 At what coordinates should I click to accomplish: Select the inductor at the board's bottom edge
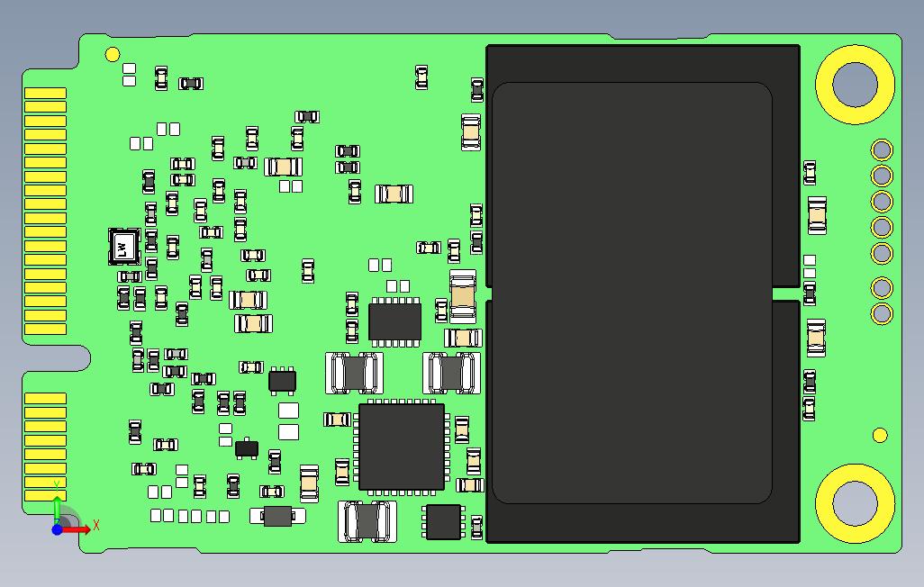coord(367,521)
